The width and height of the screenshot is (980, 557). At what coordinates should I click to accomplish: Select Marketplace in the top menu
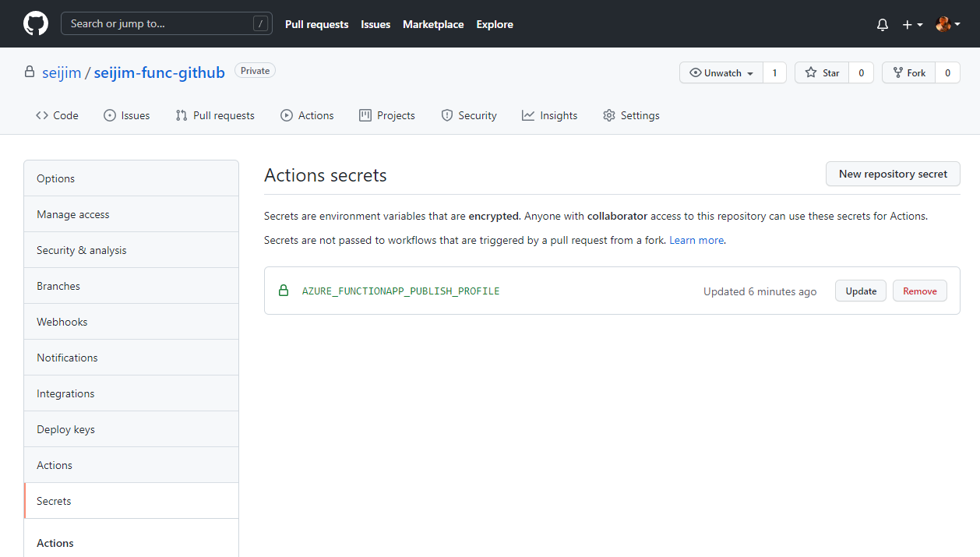coord(433,24)
